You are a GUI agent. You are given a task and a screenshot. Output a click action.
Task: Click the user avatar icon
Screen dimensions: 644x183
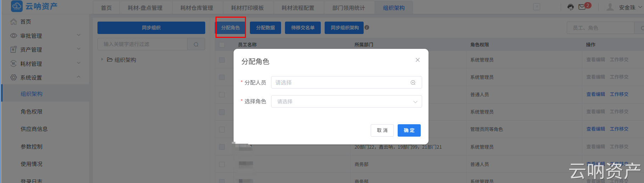click(610, 7)
